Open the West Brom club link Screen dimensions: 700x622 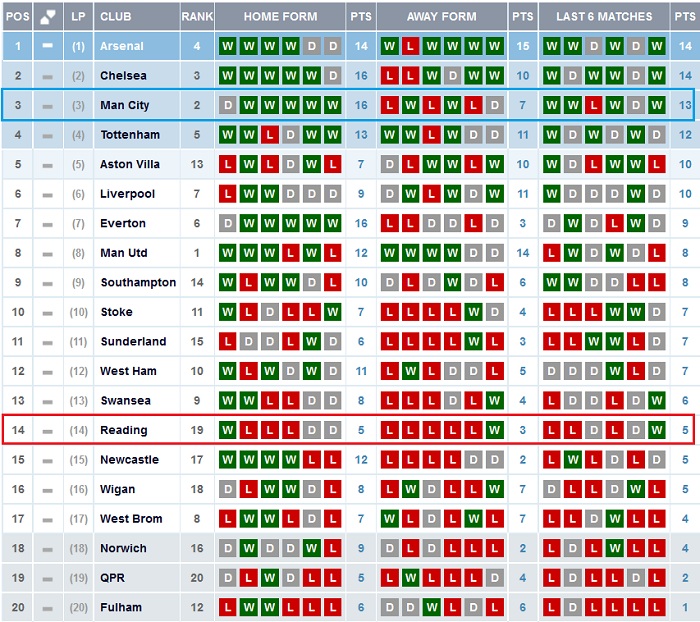tap(131, 519)
